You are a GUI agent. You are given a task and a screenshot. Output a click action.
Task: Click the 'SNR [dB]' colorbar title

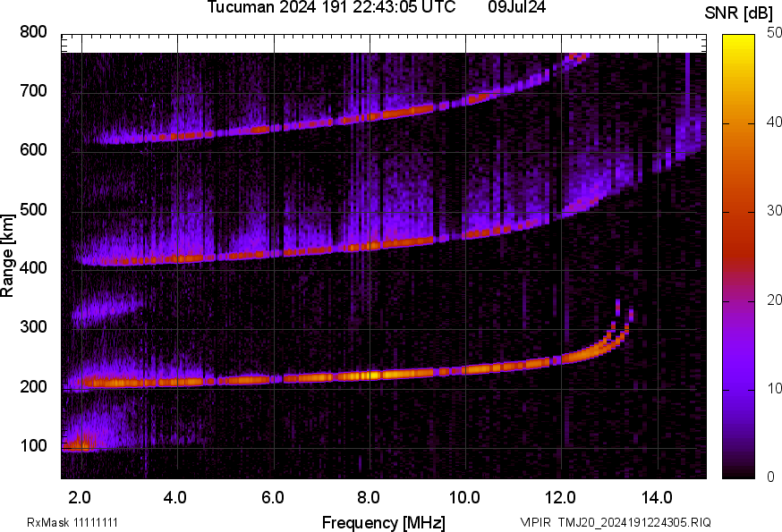[739, 13]
